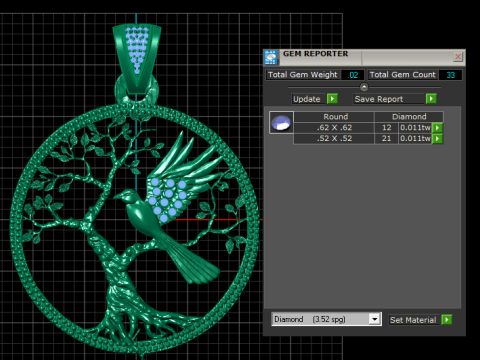The image size is (480, 360).
Task: Click the Diamond column header
Action: 409,117
